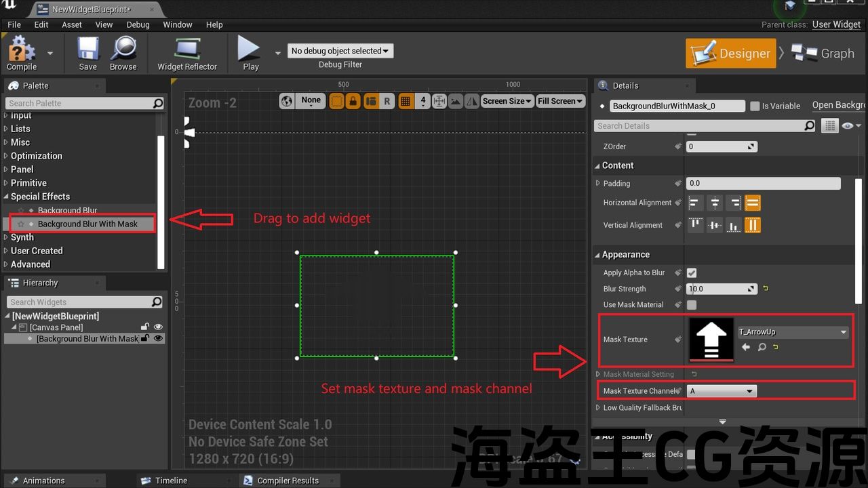Open the Widget Reflector tool
This screenshot has height=488, width=868.
coord(187,52)
